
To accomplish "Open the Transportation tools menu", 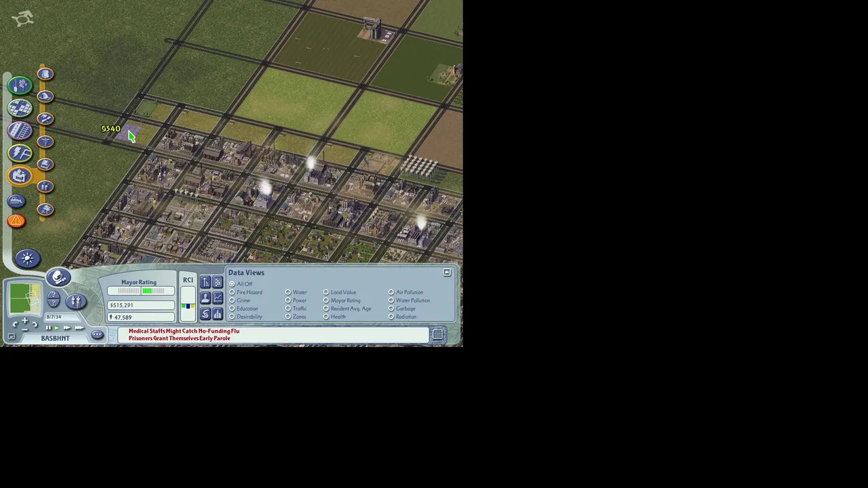I will pyautogui.click(x=20, y=130).
